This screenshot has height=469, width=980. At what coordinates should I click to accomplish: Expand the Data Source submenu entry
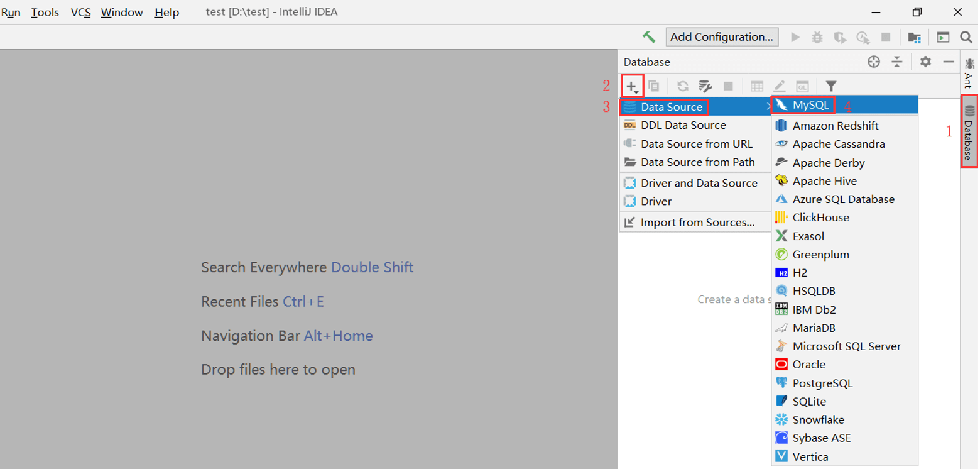coord(695,107)
